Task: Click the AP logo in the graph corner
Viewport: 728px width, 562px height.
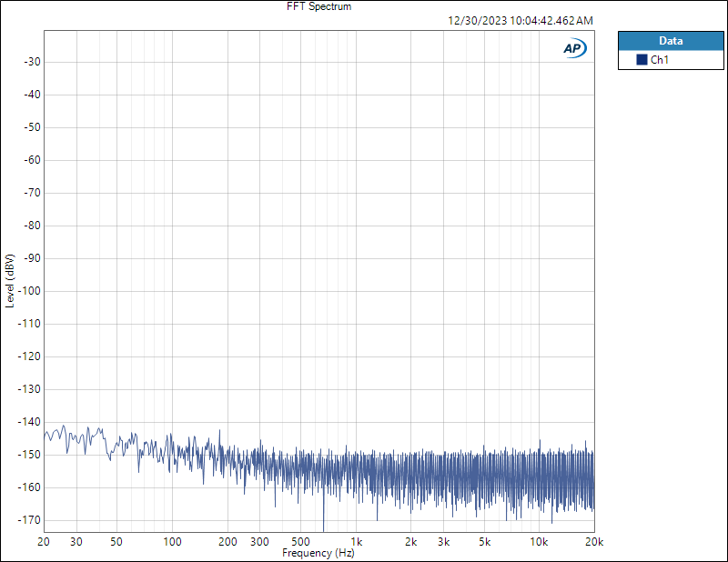Action: 575,48
